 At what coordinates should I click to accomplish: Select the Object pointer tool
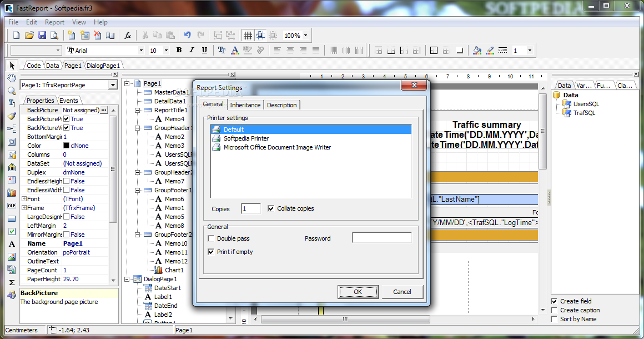coord(12,66)
